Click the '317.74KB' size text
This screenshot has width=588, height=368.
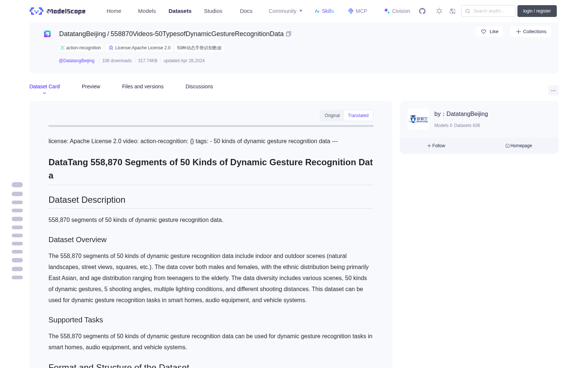point(148,61)
